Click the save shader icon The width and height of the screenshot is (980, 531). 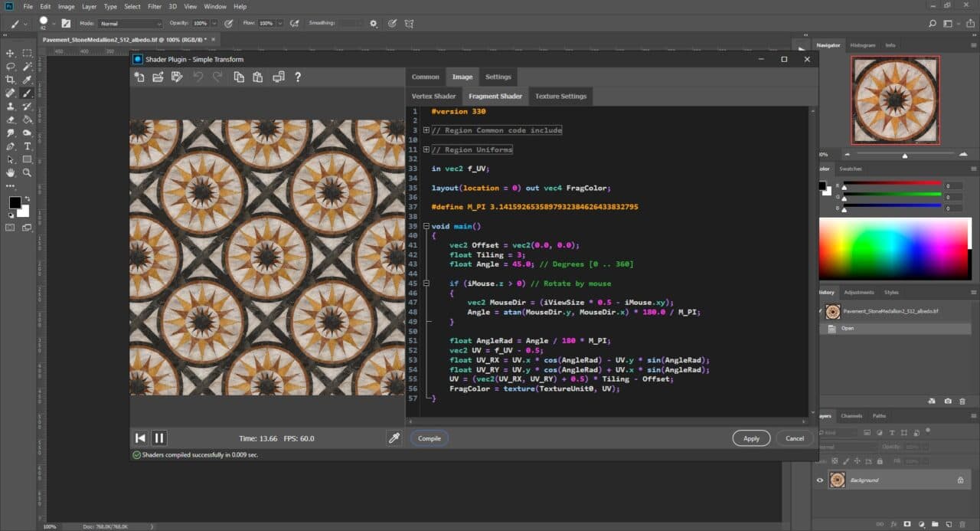178,77
